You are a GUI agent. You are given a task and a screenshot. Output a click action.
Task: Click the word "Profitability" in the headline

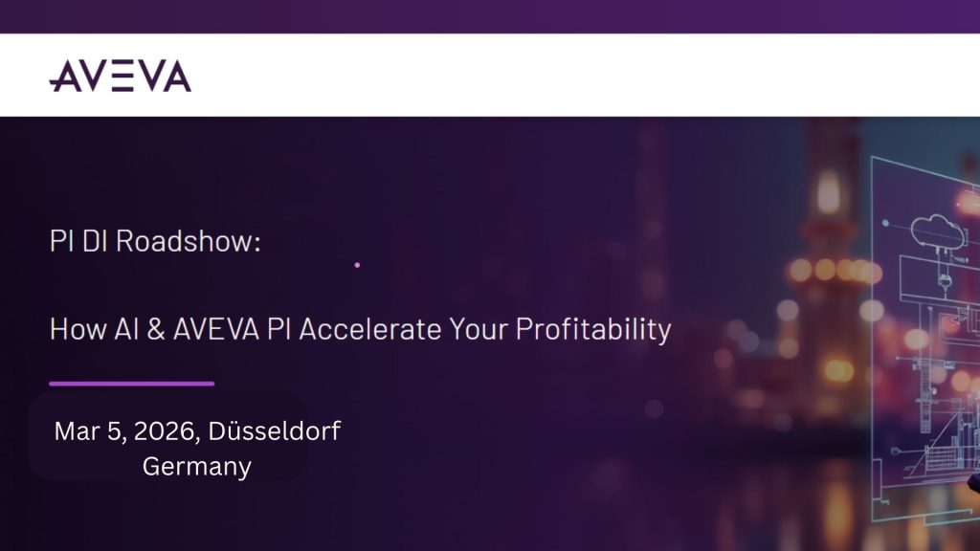pyautogui.click(x=593, y=330)
